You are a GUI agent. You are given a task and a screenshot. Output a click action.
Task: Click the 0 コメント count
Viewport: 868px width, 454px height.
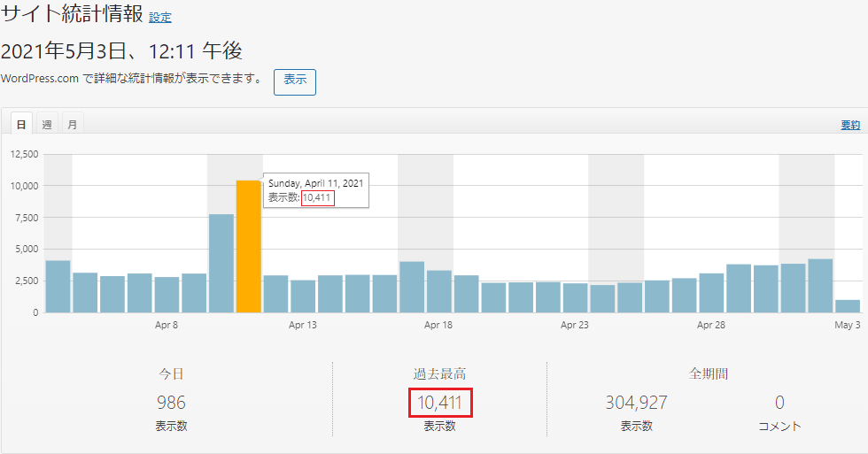coord(779,404)
